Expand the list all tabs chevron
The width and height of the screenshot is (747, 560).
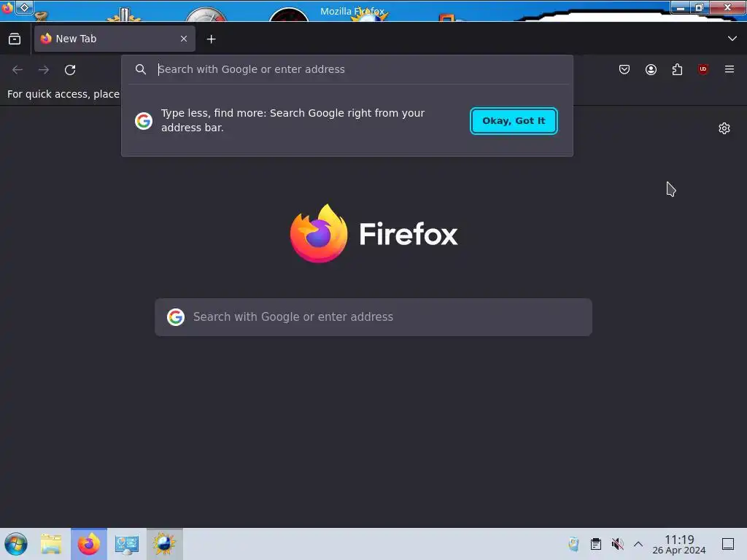coord(732,38)
